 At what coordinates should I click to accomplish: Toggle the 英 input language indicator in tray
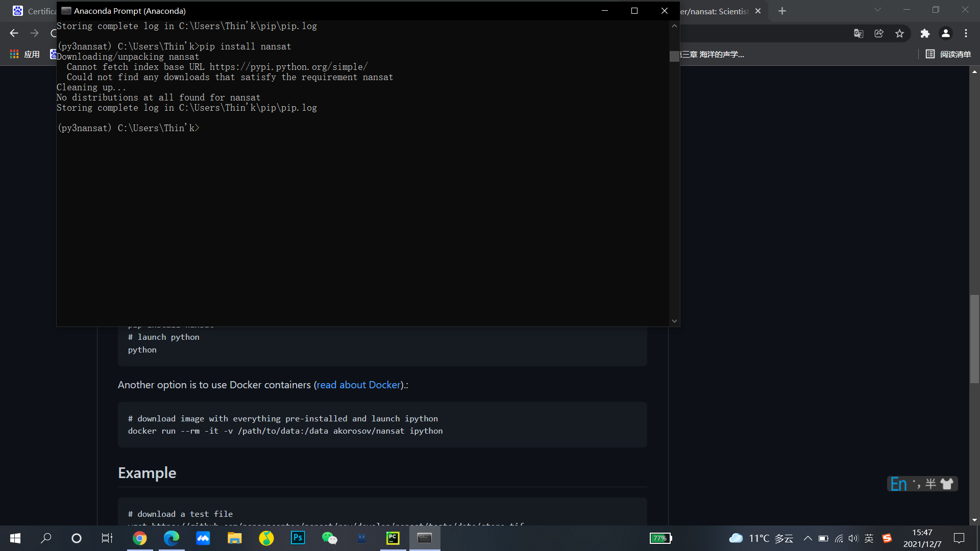[x=869, y=538]
